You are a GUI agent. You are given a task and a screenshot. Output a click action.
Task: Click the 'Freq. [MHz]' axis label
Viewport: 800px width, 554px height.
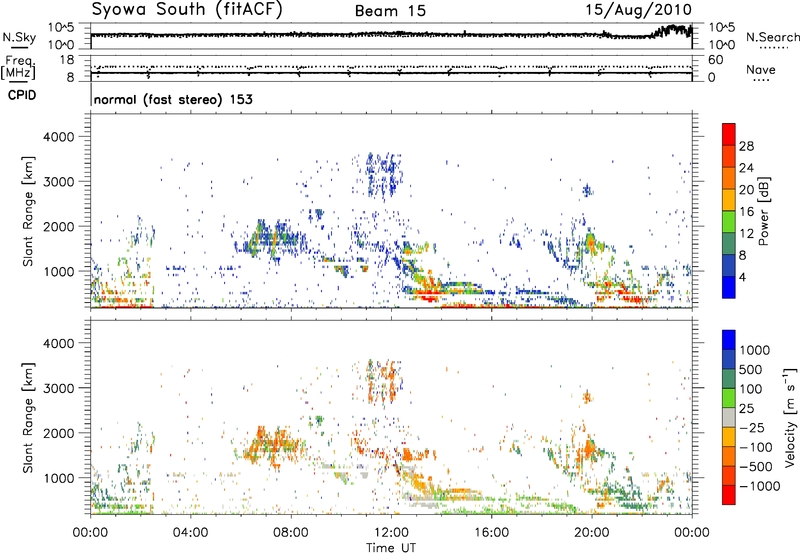[x=18, y=67]
